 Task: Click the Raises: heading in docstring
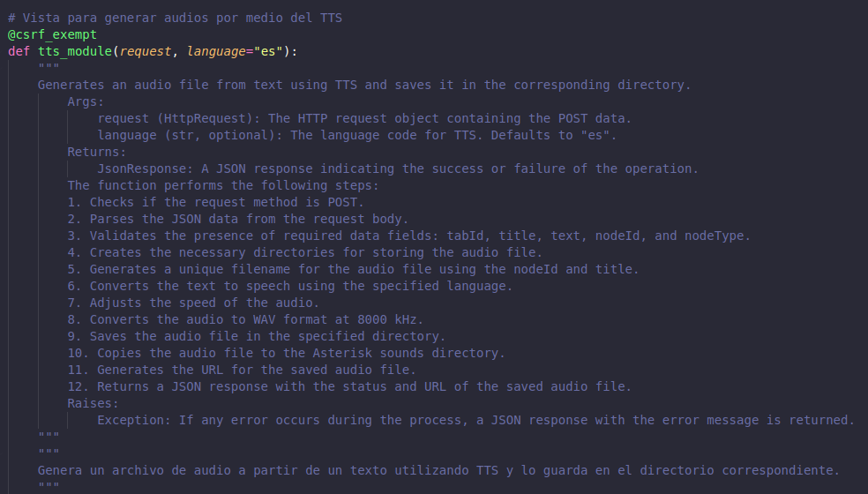(93, 403)
